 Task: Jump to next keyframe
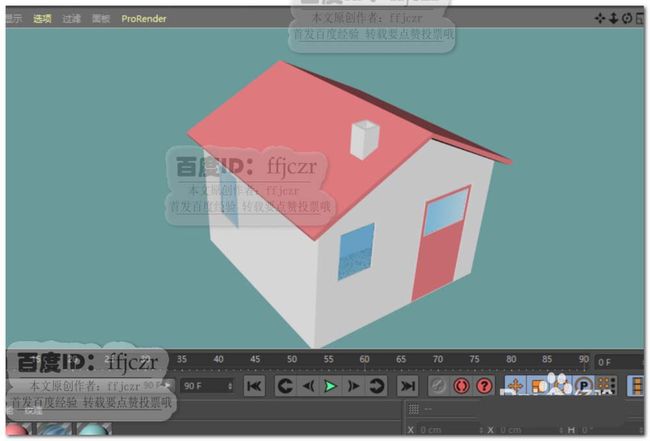coord(376,386)
